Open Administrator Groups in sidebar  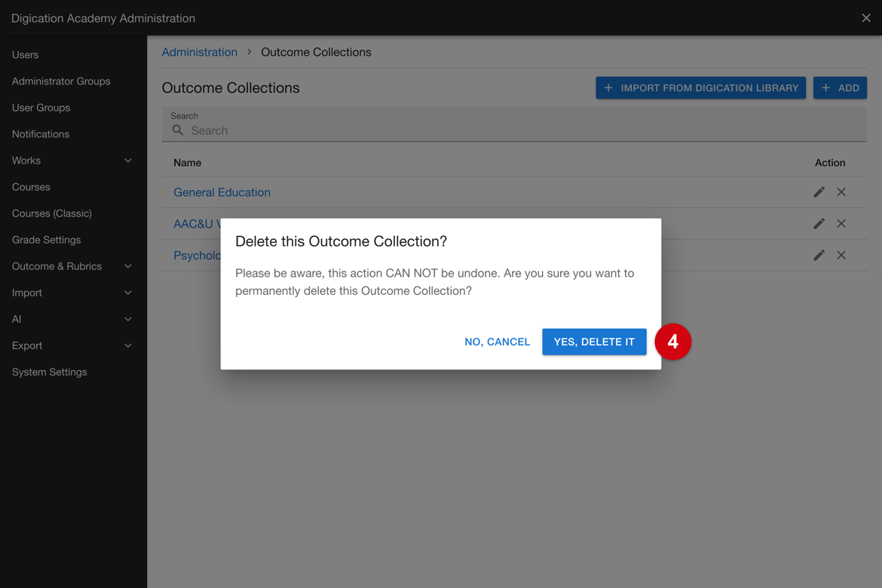coord(61,81)
